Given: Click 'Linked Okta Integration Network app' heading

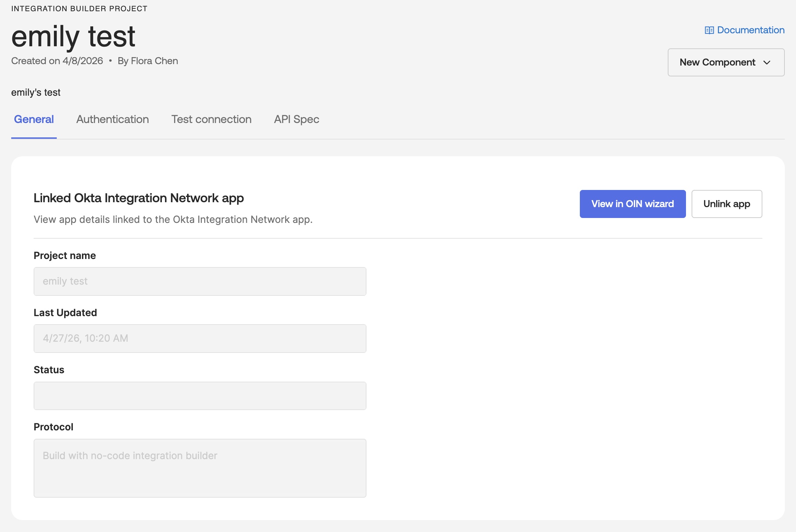Looking at the screenshot, I should [139, 198].
